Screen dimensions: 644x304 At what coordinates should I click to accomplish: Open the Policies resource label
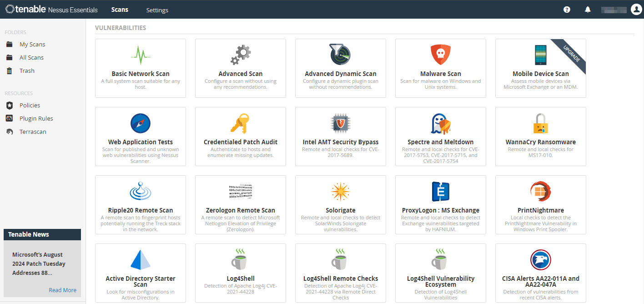30,105
